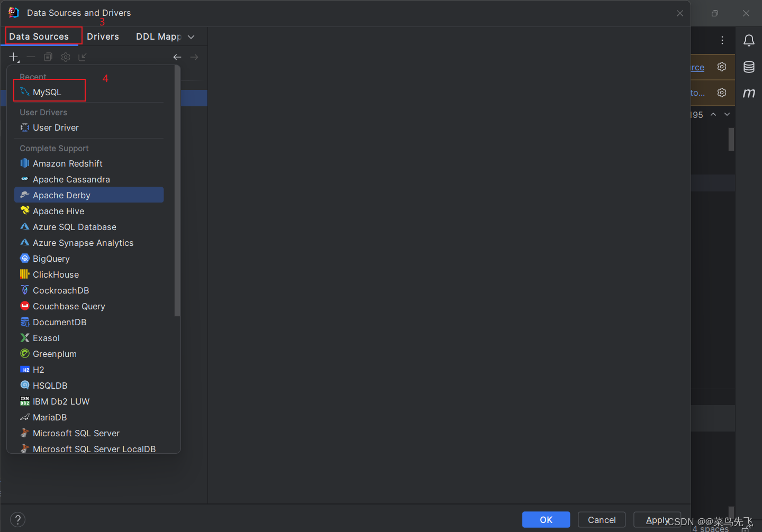
Task: Click the Add data source plus icon
Action: [14, 57]
